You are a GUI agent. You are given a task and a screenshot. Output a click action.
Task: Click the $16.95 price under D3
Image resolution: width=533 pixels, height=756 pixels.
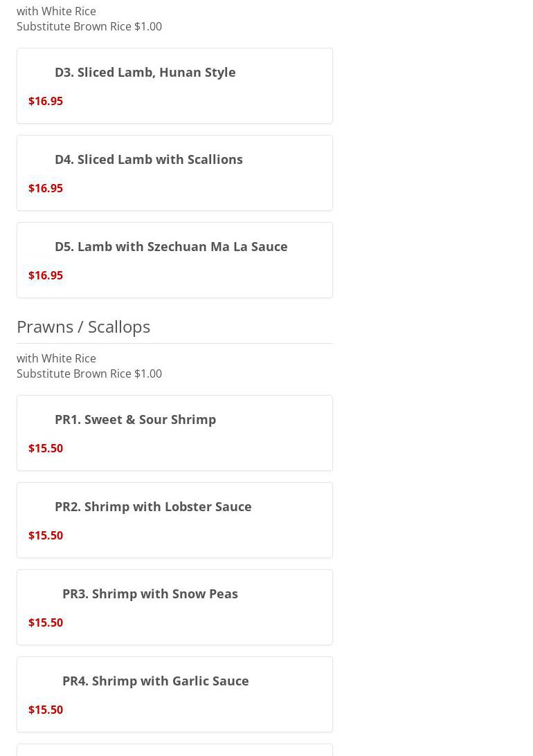click(x=46, y=101)
